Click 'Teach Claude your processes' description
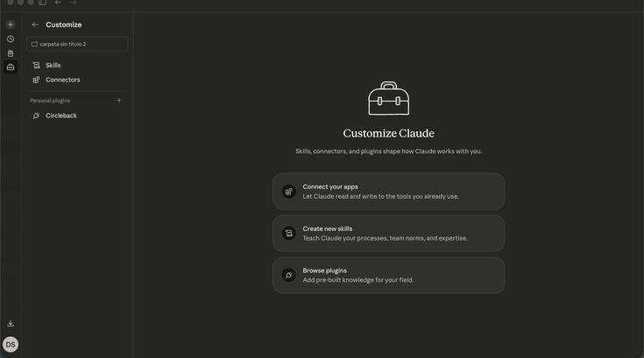Viewport: 644px width, 358px height. pos(385,238)
